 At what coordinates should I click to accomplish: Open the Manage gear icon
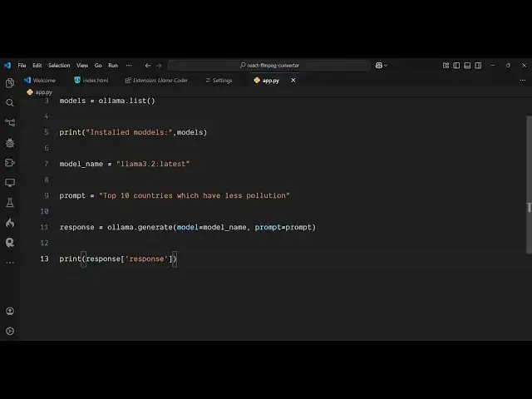coord(10,331)
